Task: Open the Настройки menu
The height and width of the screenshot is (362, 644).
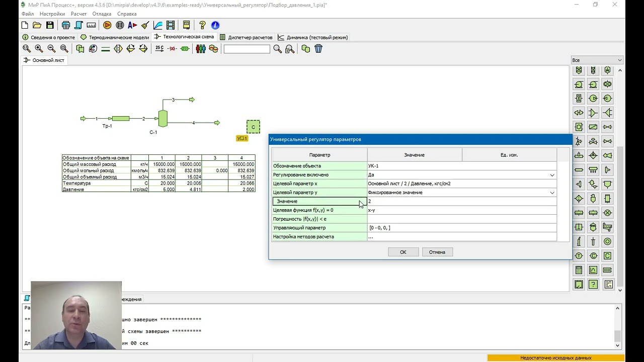Action: click(52, 14)
